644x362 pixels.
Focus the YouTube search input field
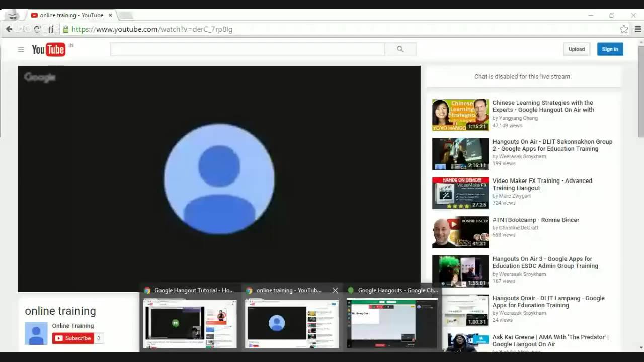(x=248, y=49)
